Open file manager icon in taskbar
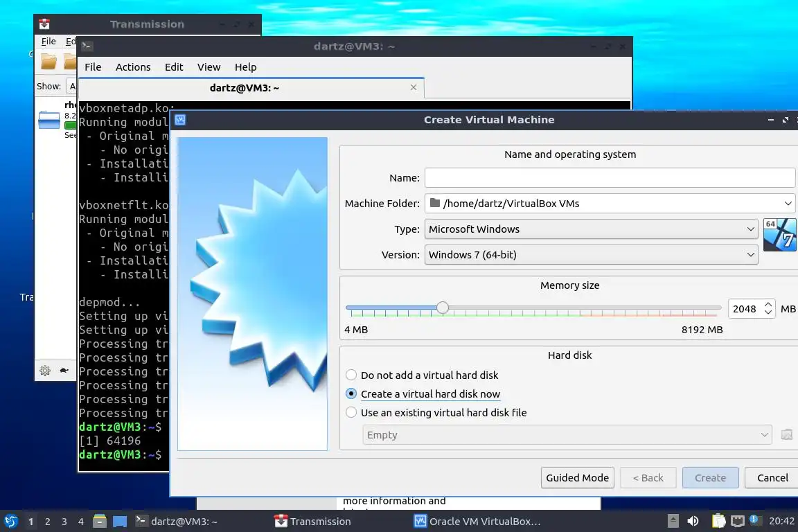This screenshot has height=532, width=798. click(100, 522)
